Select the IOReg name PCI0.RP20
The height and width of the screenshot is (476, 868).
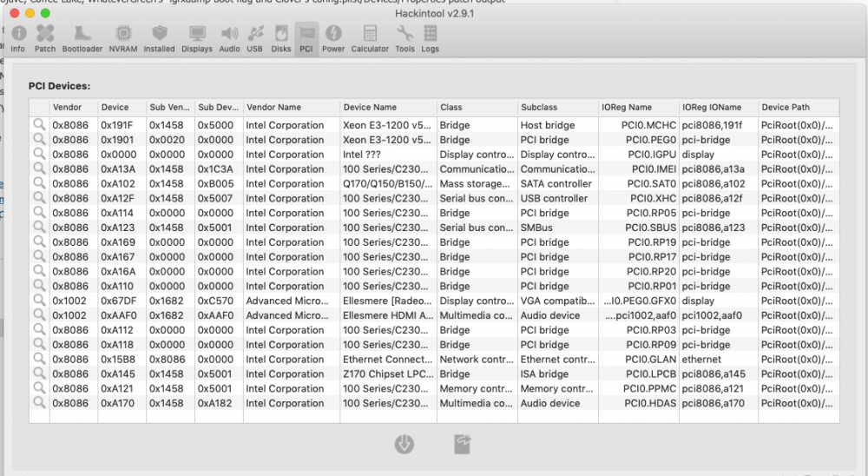651,272
